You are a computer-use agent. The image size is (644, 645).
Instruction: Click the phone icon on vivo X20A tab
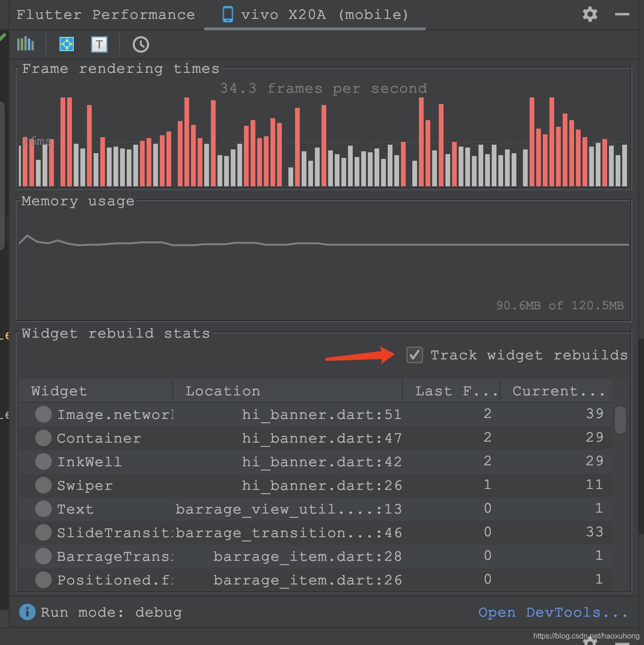[x=228, y=14]
